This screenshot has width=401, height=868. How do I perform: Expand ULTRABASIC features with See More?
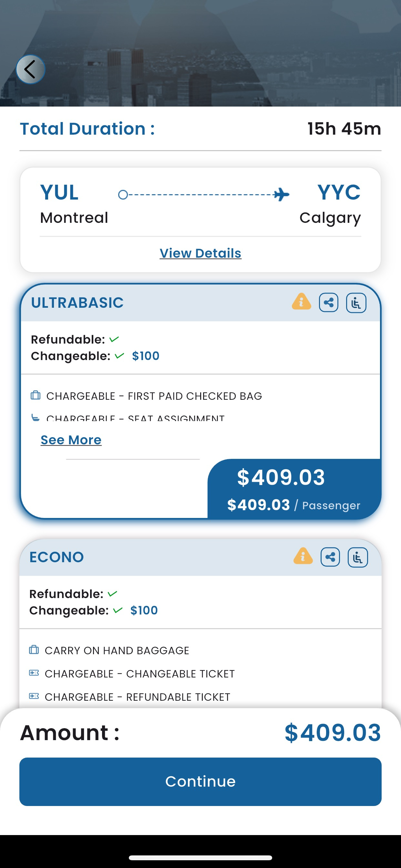[x=71, y=440]
